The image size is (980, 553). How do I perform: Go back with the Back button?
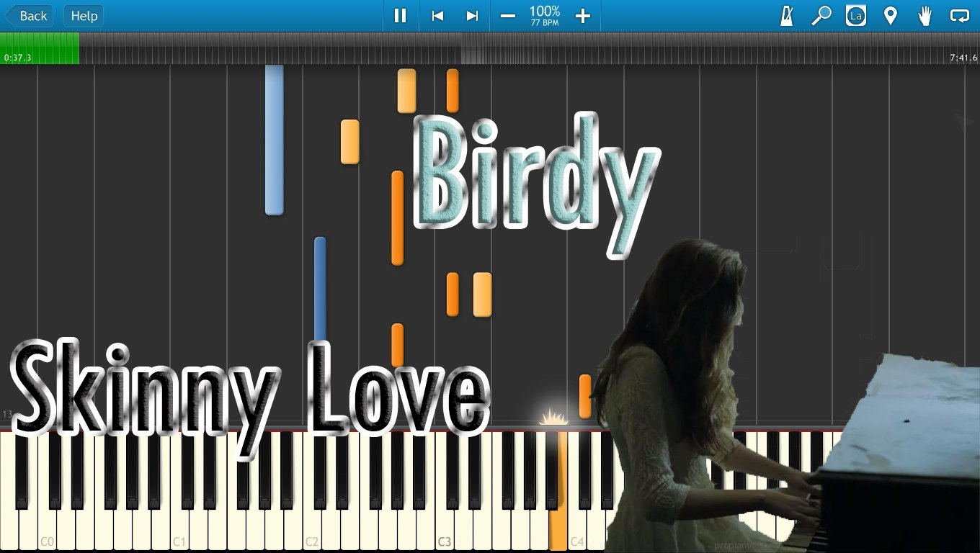(29, 16)
